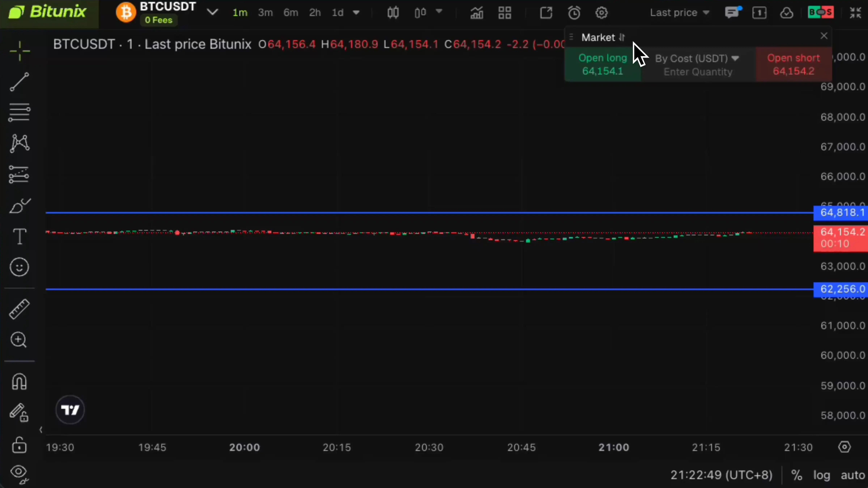The image size is (868, 488).
Task: Toggle log scale mode
Action: pos(822,475)
